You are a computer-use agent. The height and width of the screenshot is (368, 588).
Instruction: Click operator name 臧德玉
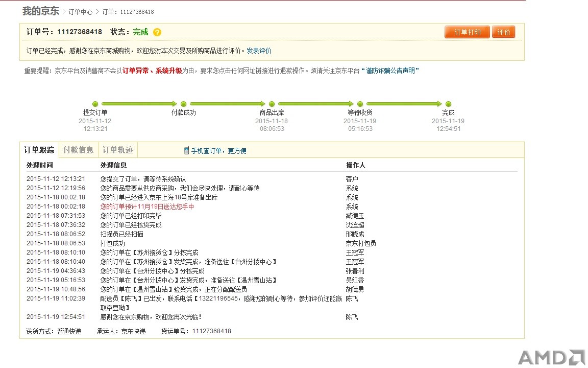click(x=355, y=216)
